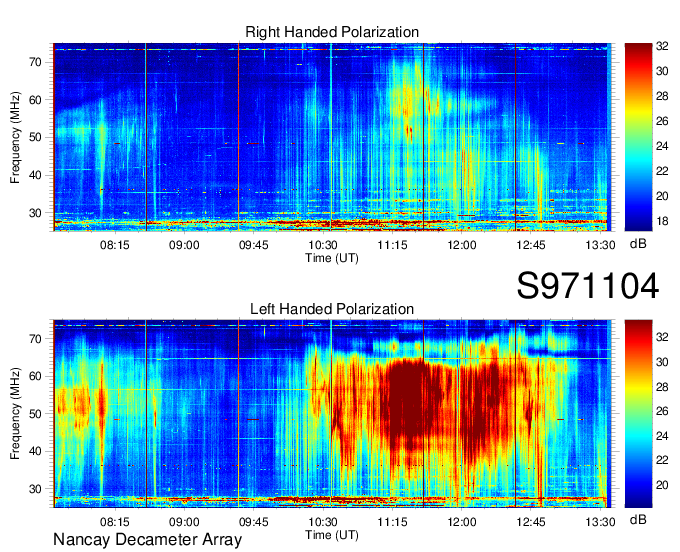
Task: Click the 40 MHz tick of Right Handed plot
Action: (35, 176)
